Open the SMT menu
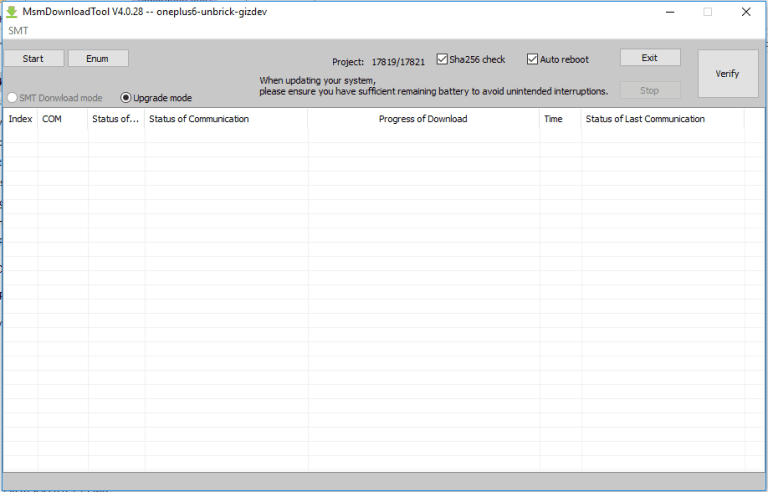768x492 pixels. click(x=18, y=31)
